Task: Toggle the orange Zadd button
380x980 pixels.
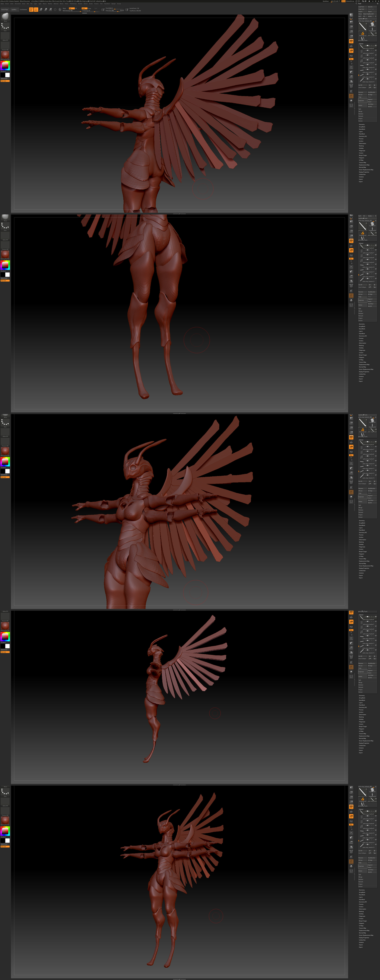Action: click(84, 8)
